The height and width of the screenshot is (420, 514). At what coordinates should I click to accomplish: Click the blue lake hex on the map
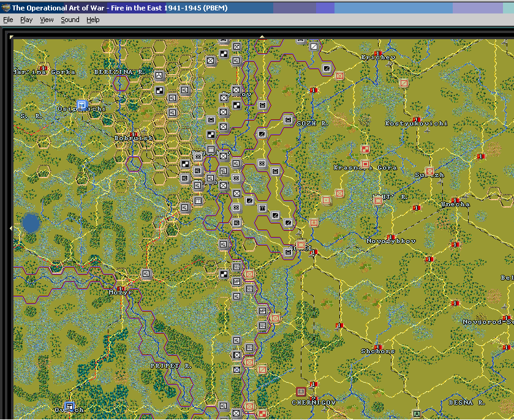coord(31,223)
